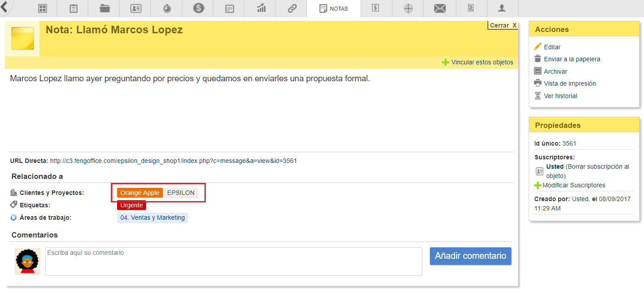
Task: Open the dashboard grid tab icon
Action: pyautogui.click(x=43, y=8)
